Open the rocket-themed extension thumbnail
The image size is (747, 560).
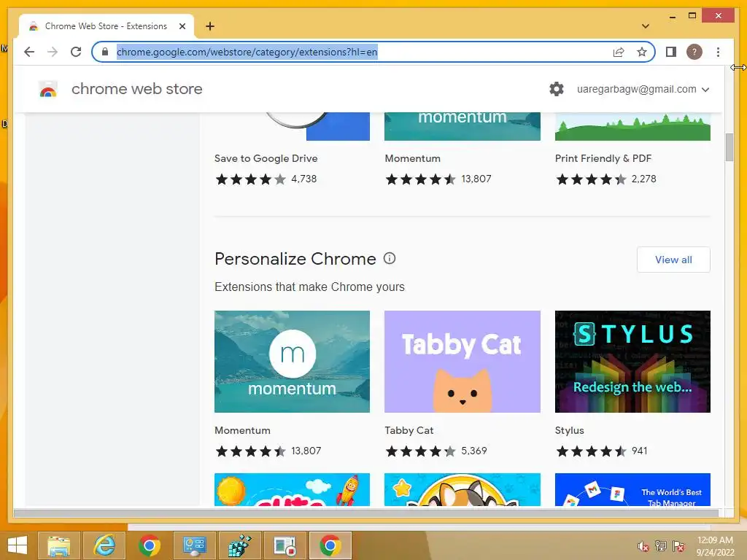coord(292,489)
